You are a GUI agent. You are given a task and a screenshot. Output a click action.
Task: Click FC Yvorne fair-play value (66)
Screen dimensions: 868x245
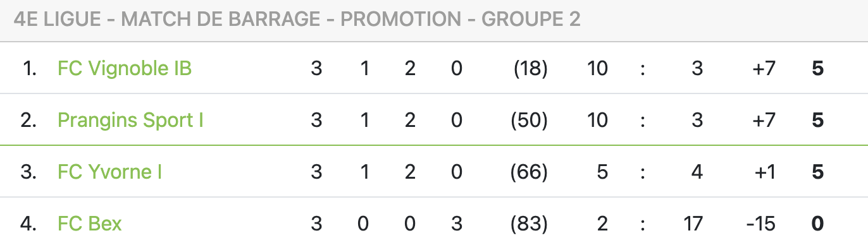point(529,172)
